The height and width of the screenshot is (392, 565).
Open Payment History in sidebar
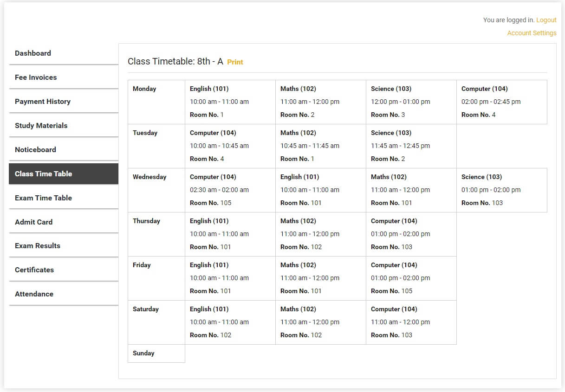43,102
